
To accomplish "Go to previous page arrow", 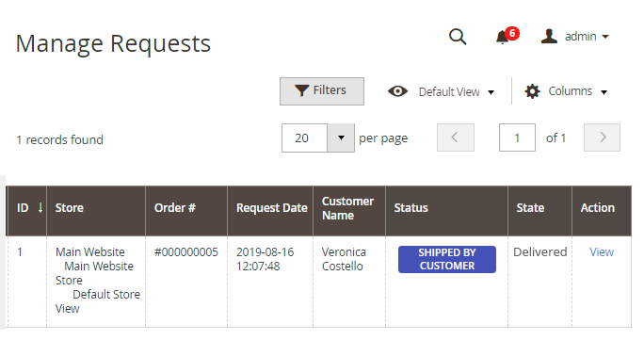I will point(455,138).
